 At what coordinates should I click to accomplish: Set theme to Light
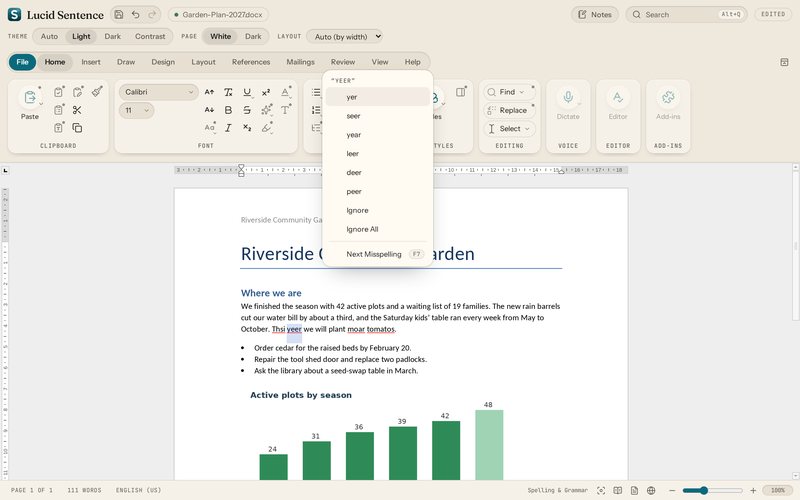pyautogui.click(x=81, y=36)
